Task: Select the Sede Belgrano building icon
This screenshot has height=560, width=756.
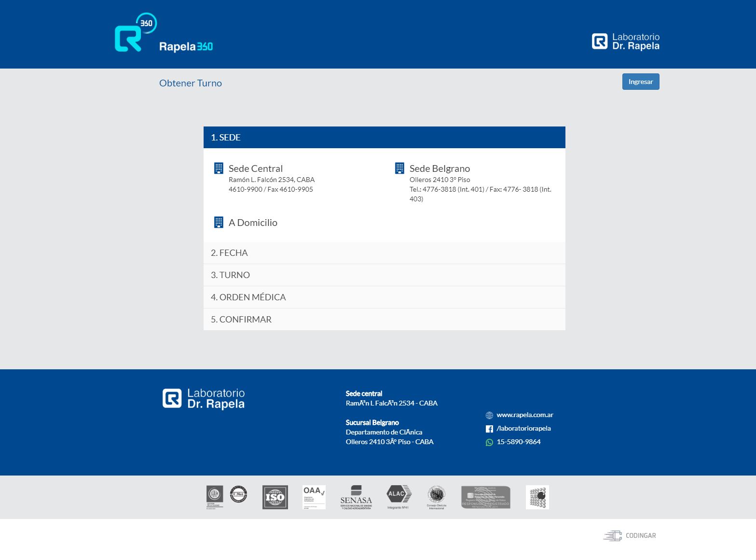Action: pos(399,168)
